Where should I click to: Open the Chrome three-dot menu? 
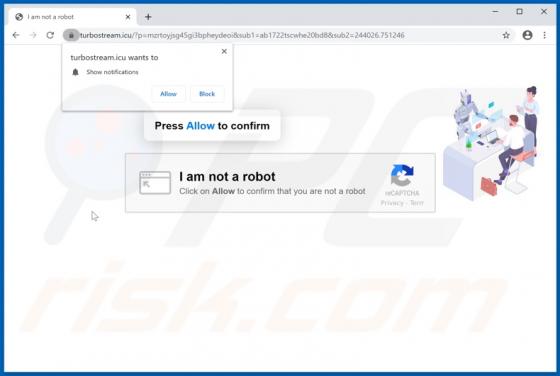coord(544,35)
